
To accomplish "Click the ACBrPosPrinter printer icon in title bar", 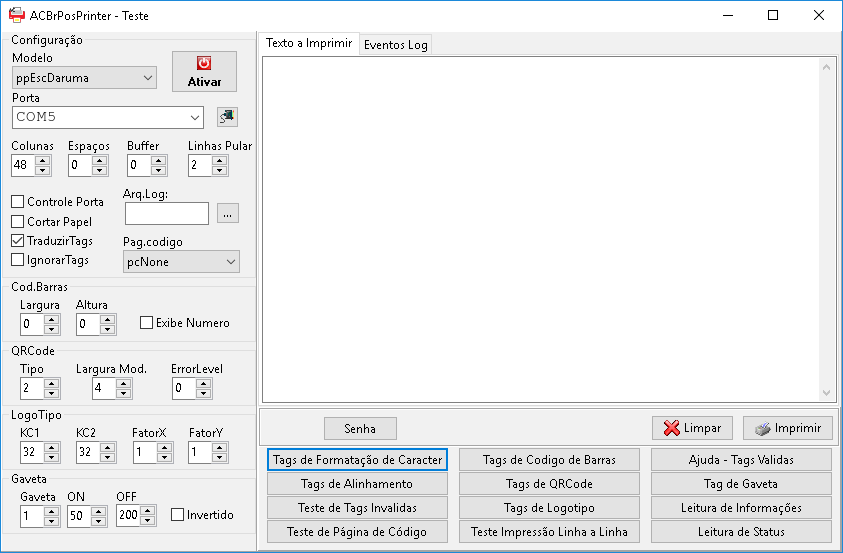I will click(17, 15).
